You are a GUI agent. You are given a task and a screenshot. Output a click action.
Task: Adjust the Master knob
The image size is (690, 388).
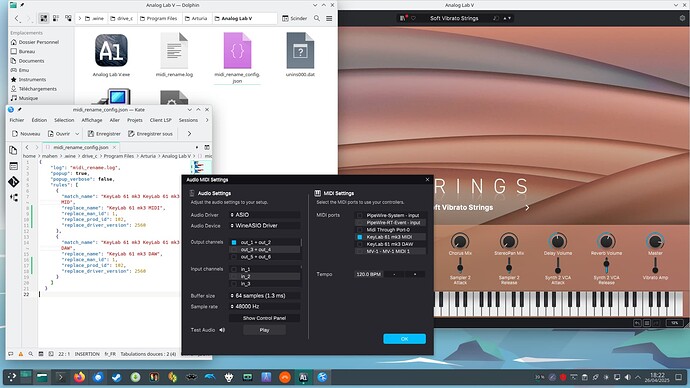(655, 241)
